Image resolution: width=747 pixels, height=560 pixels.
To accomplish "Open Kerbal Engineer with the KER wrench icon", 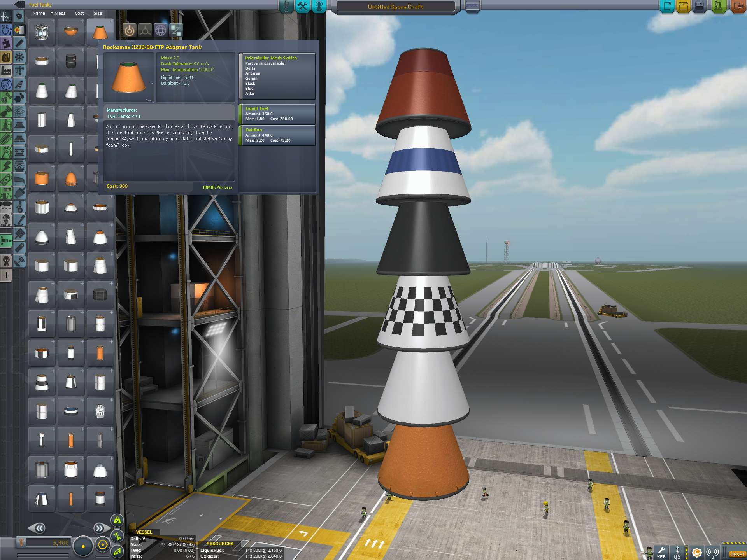I will click(x=662, y=552).
